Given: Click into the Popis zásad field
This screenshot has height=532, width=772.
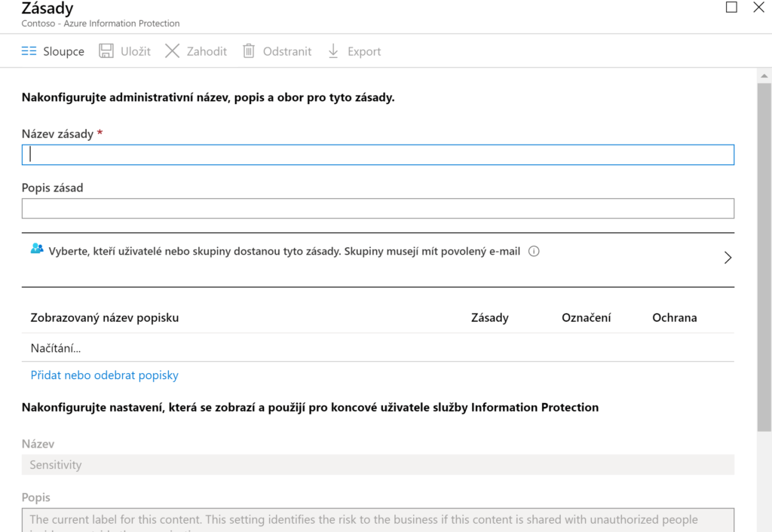Looking at the screenshot, I should [378, 209].
